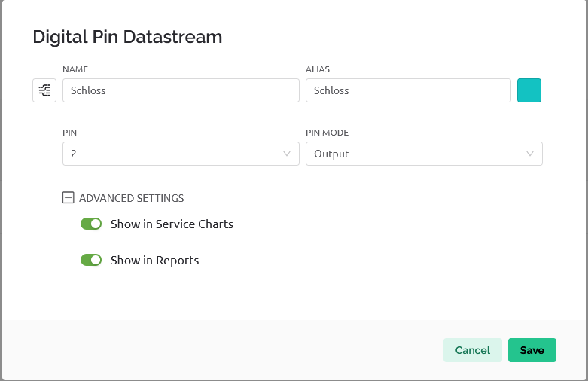588x381 pixels.
Task: Focus the Alias field containing Schloss
Action: (408, 90)
